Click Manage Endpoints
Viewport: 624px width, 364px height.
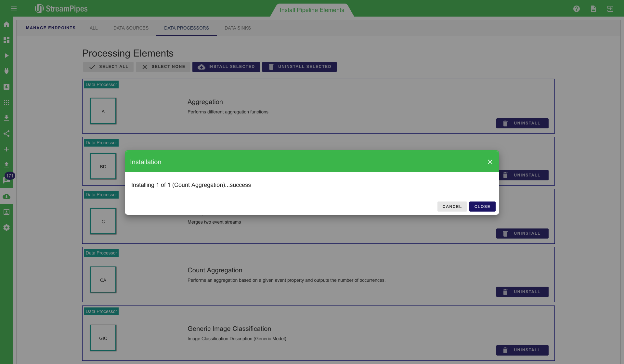click(51, 28)
